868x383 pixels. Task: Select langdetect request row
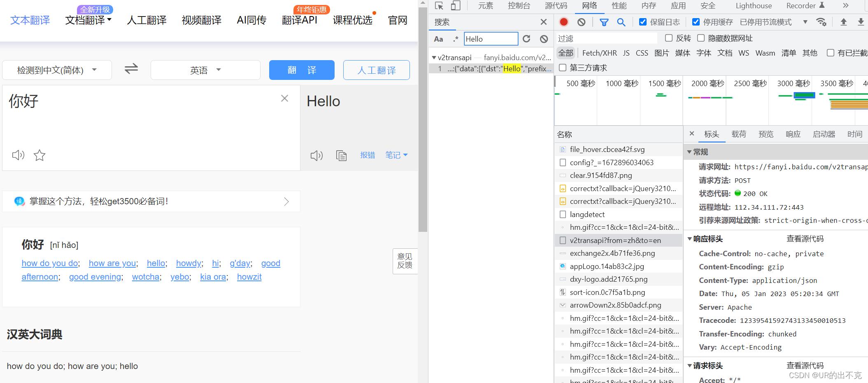coord(618,214)
